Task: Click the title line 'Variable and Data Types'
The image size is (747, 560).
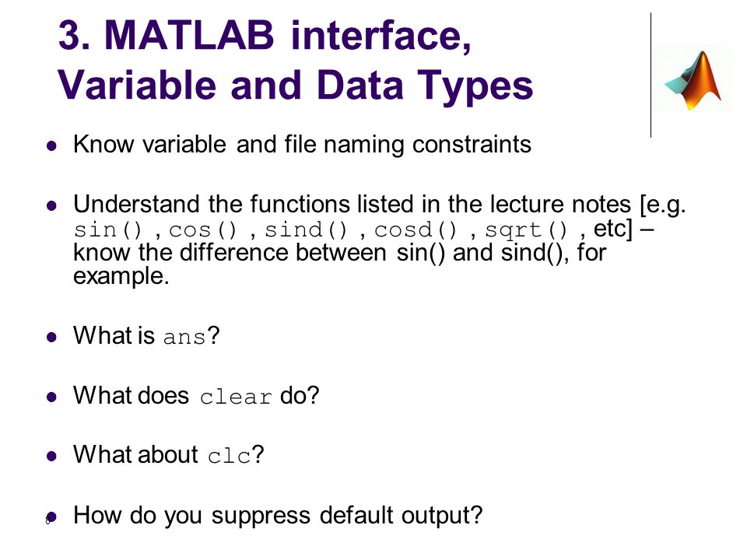Action: click(296, 86)
